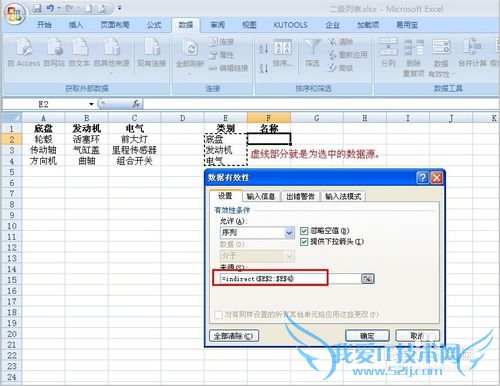Click Edit Links in Connections group
This screenshot has width=500, height=386.
[229, 68]
